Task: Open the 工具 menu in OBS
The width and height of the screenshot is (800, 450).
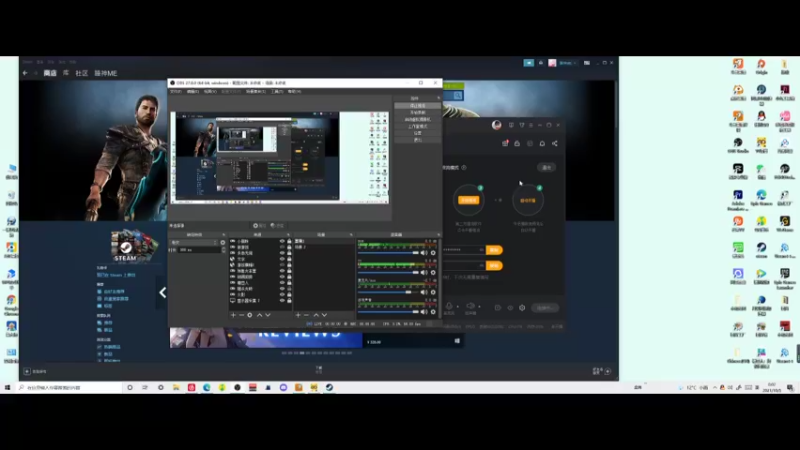Action: click(277, 91)
